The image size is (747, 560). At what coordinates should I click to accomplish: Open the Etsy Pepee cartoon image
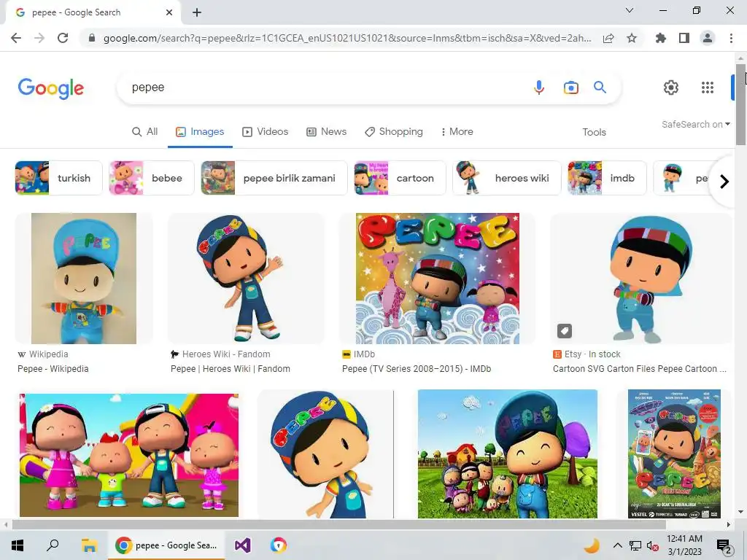click(640, 279)
